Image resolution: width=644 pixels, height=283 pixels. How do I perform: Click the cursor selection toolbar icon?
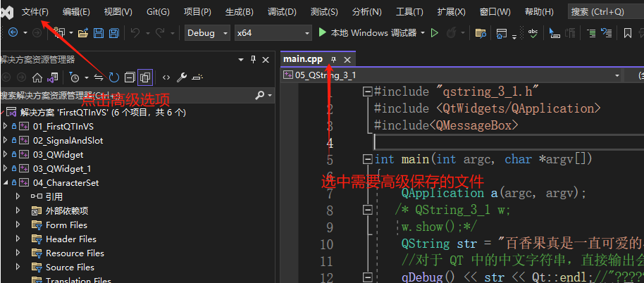pos(555,33)
